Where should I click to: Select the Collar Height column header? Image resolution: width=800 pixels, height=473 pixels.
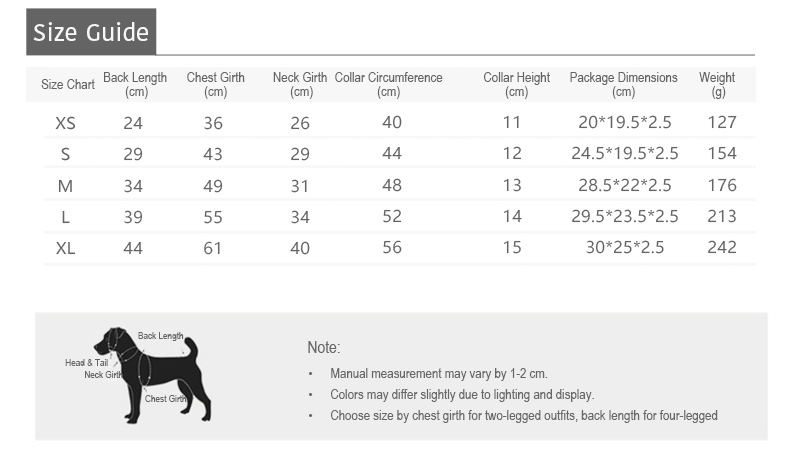516,85
